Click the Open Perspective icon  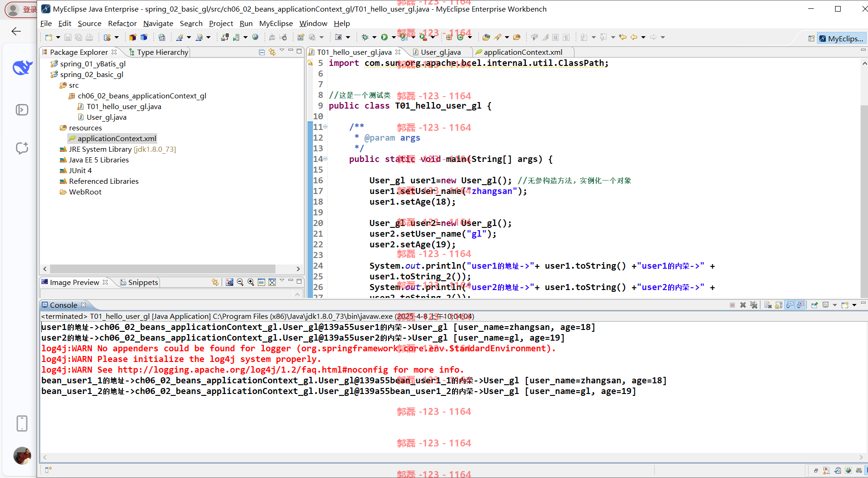[811, 39]
